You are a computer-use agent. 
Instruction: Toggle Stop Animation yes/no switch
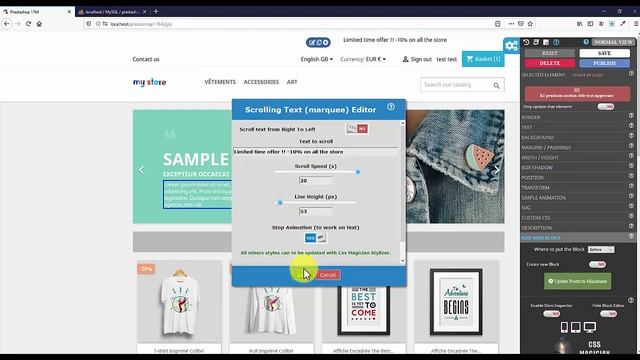pos(316,238)
